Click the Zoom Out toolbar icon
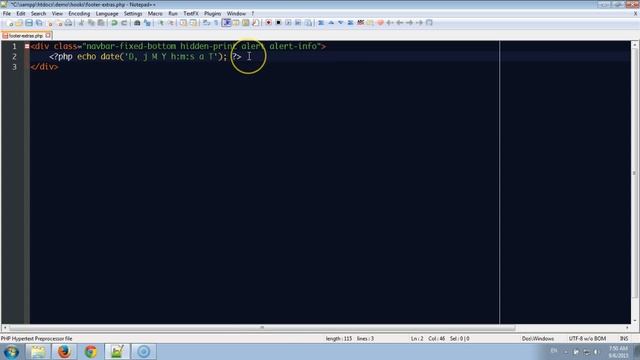This screenshot has width=640, height=360. point(171,23)
